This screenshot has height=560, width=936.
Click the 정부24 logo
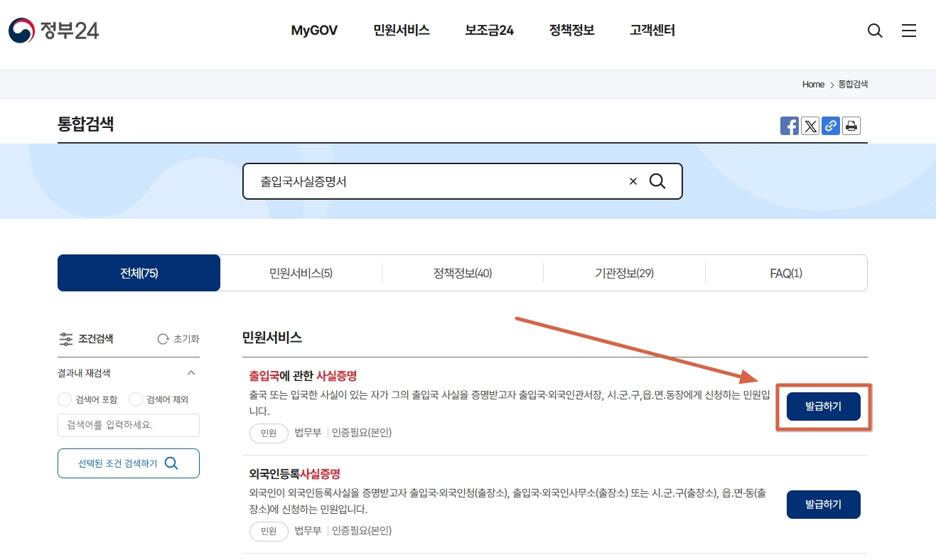53,31
